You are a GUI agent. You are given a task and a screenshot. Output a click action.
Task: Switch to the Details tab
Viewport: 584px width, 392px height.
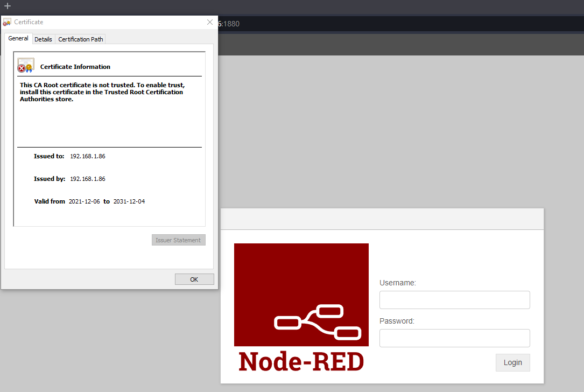43,39
